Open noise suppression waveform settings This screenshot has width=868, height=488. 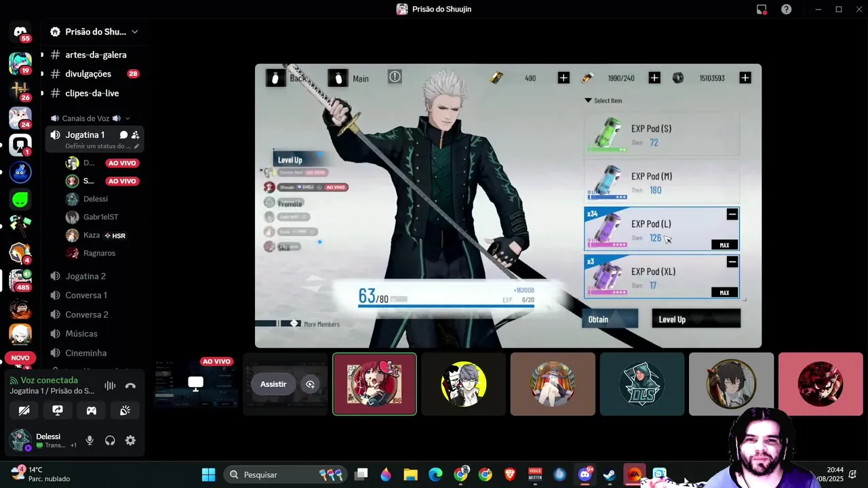coord(110,386)
